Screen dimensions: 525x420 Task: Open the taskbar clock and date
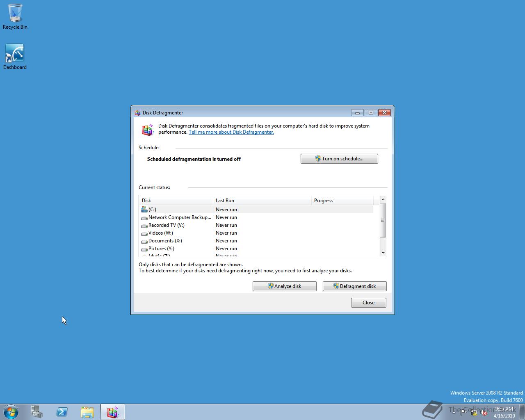click(x=504, y=412)
